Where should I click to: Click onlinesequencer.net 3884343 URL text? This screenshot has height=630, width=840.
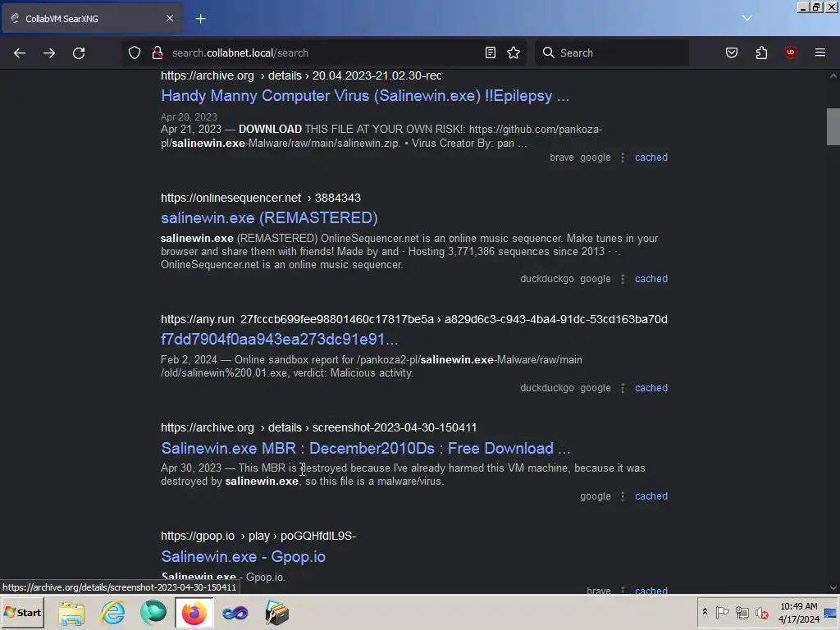261,199
